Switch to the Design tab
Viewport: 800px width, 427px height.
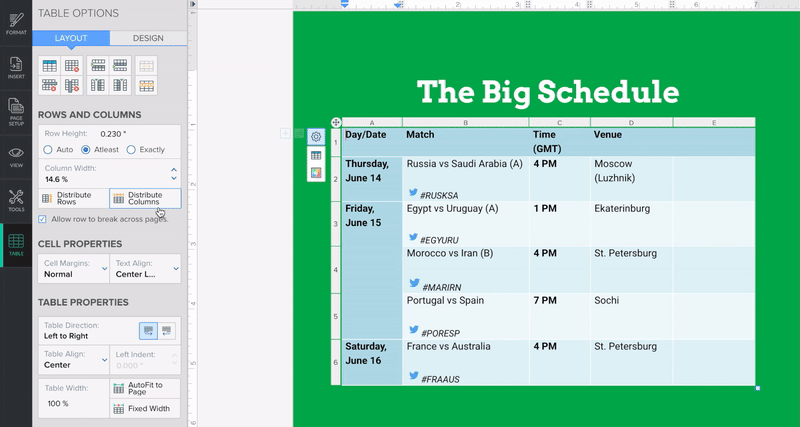coord(148,38)
